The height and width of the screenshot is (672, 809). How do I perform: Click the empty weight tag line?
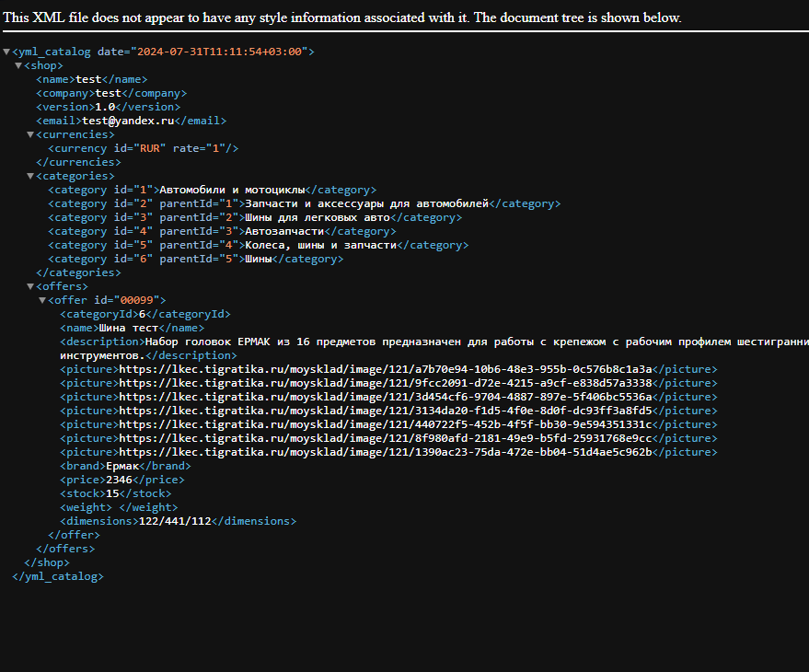point(119,507)
